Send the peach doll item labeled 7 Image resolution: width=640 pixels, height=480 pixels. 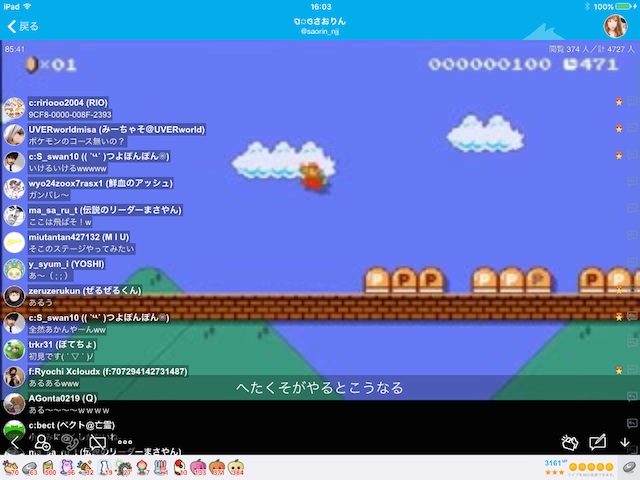click(x=142, y=467)
